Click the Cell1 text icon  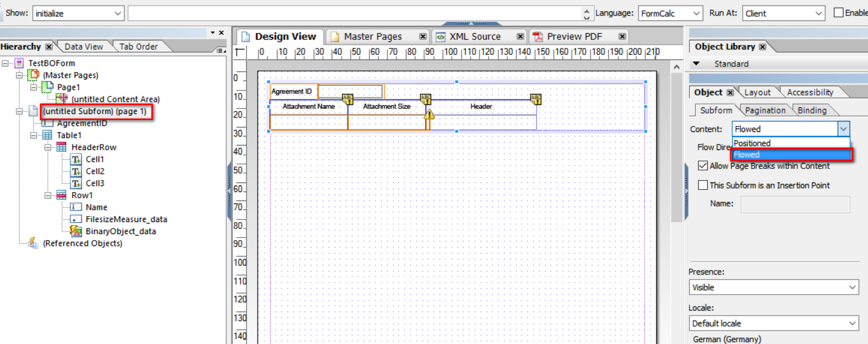click(x=76, y=159)
